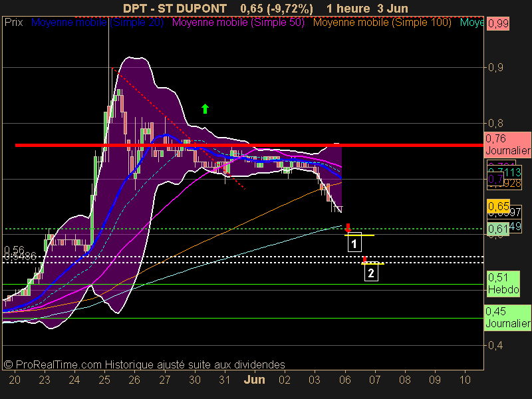Select the "1 heure" timeframe label

point(348,9)
